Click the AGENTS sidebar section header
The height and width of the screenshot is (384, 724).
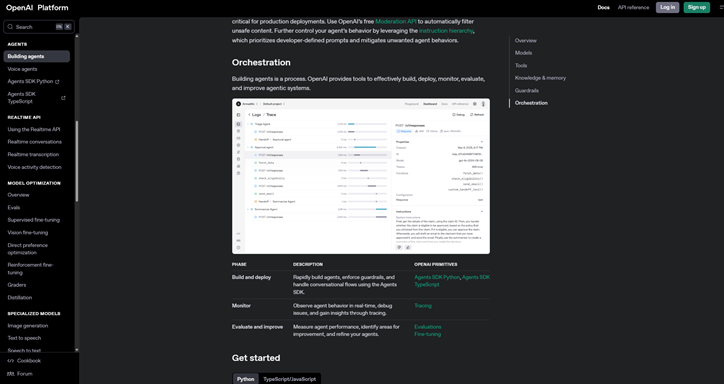coord(17,44)
